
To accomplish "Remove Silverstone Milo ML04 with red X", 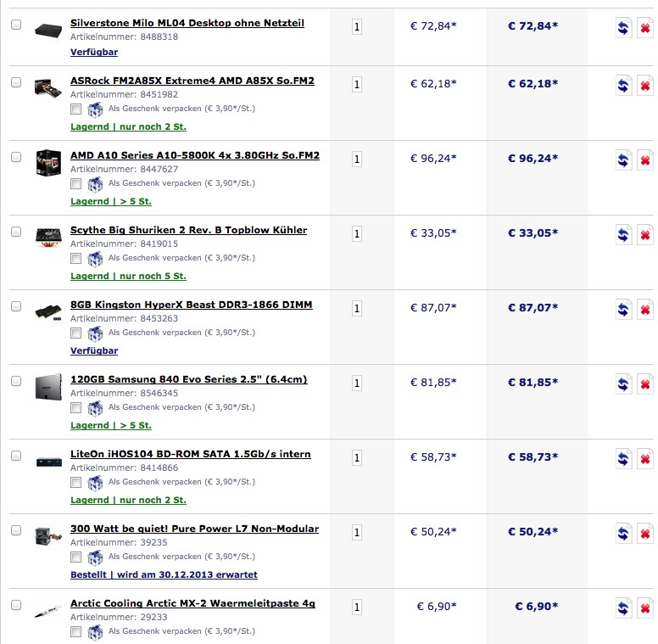I will pyautogui.click(x=645, y=28).
